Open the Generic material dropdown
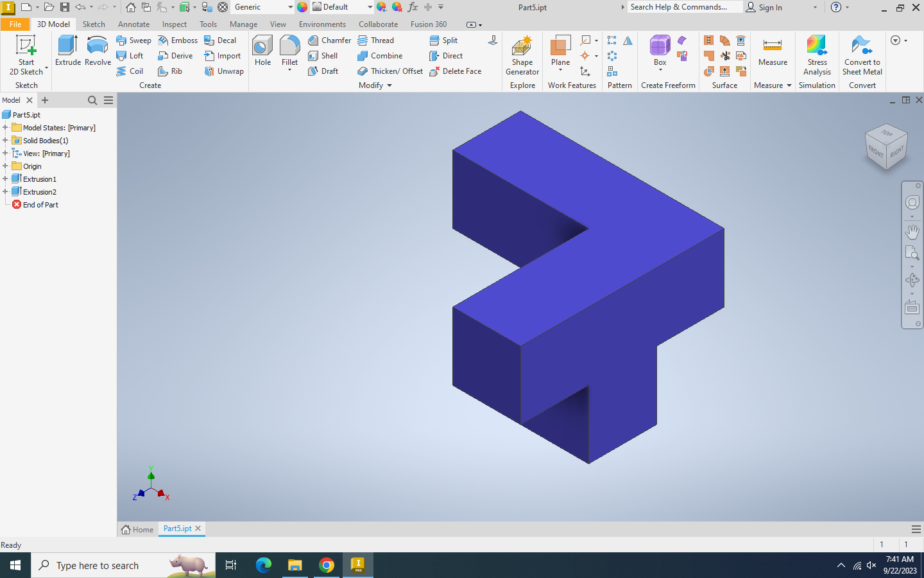This screenshot has height=578, width=924. tap(290, 7)
